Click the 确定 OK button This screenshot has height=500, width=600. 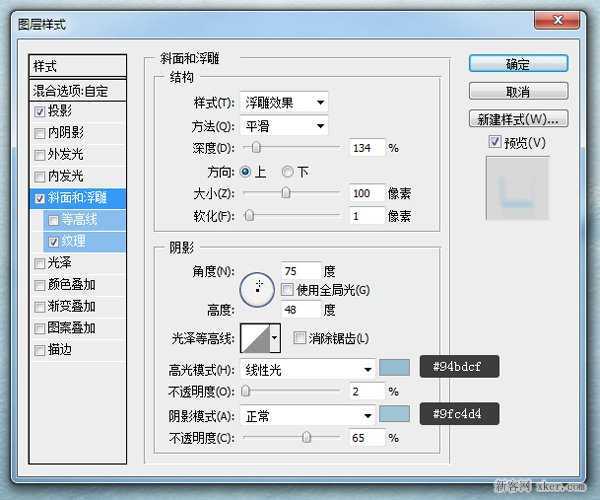click(x=518, y=64)
